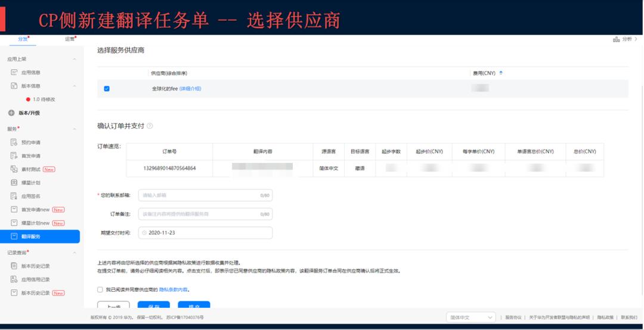Switch to the 分发 tab
Screen dimensions: 644x330
[23, 39]
